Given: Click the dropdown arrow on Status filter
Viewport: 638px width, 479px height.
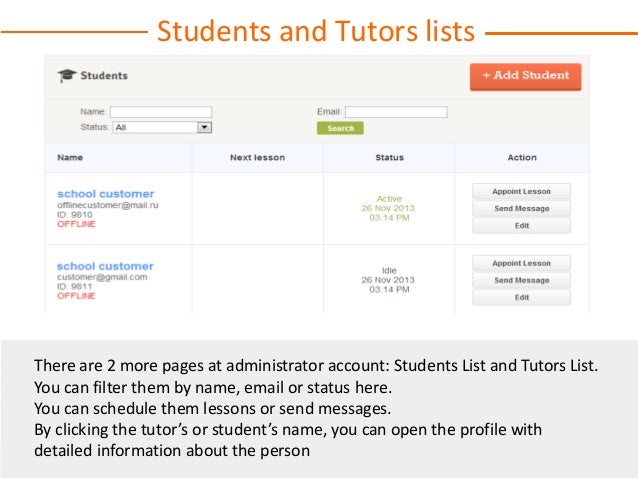Looking at the screenshot, I should pos(205,128).
